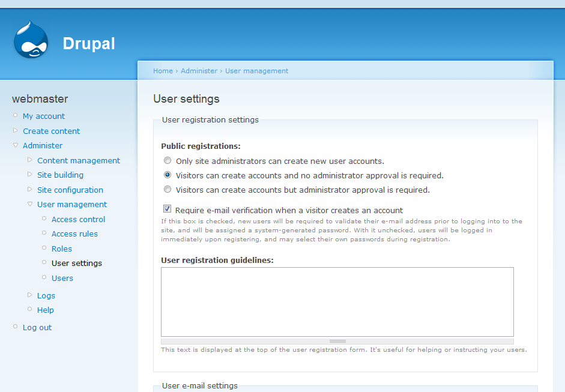
Task: Click the Public registrations label
Action: click(x=201, y=146)
